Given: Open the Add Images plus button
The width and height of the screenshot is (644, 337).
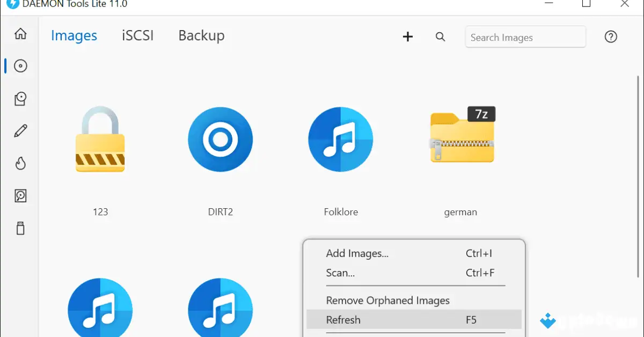Looking at the screenshot, I should point(408,36).
